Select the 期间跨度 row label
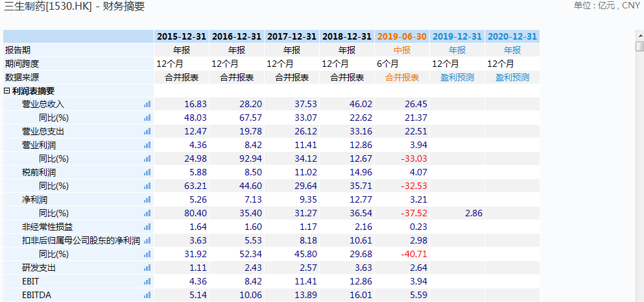The image size is (644, 302). click(x=22, y=64)
